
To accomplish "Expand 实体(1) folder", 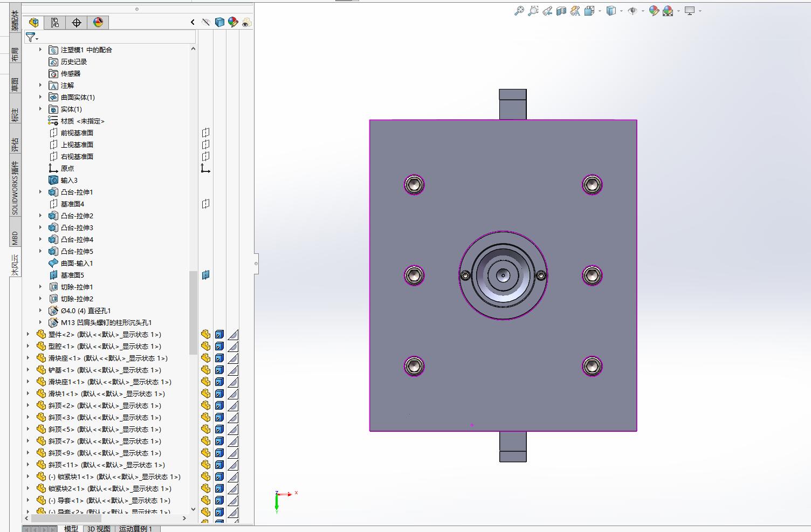I will [40, 109].
